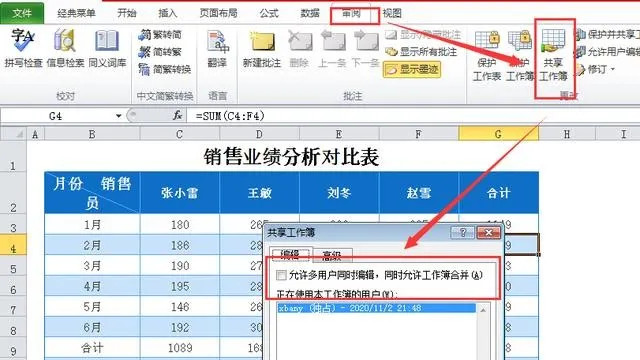
Task: Click the Name Box showing G4
Action: [x=57, y=116]
